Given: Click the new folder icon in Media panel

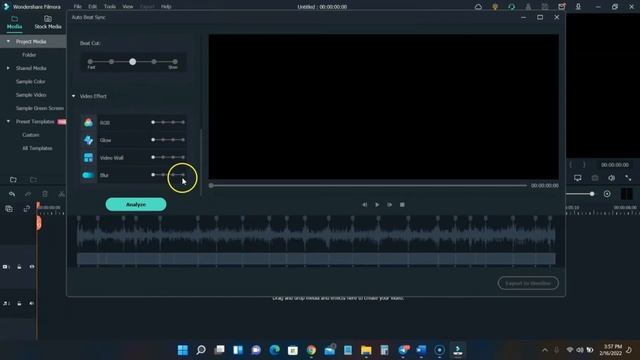Looking at the screenshot, I should coord(13,180).
